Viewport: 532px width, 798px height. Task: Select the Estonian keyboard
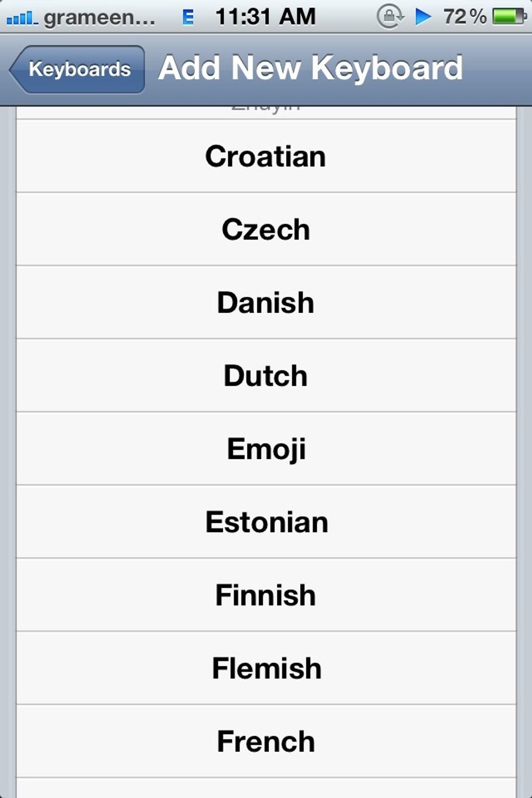click(266, 522)
